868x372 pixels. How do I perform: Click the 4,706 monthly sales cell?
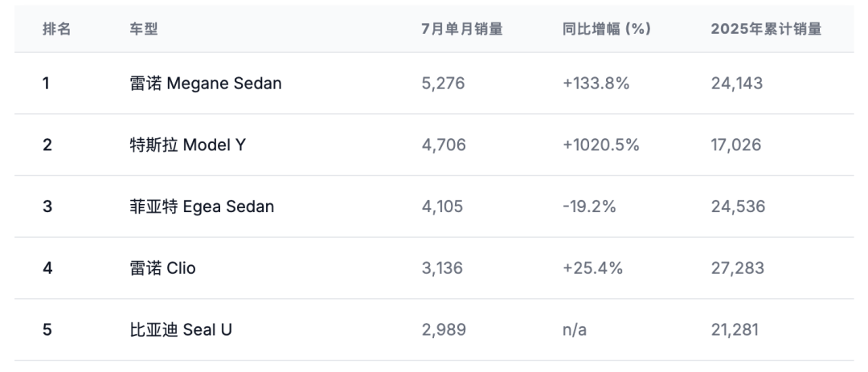coord(443,145)
